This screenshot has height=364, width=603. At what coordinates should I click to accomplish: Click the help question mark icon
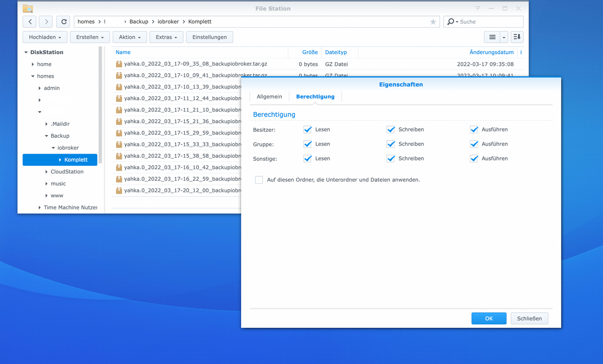478,9
